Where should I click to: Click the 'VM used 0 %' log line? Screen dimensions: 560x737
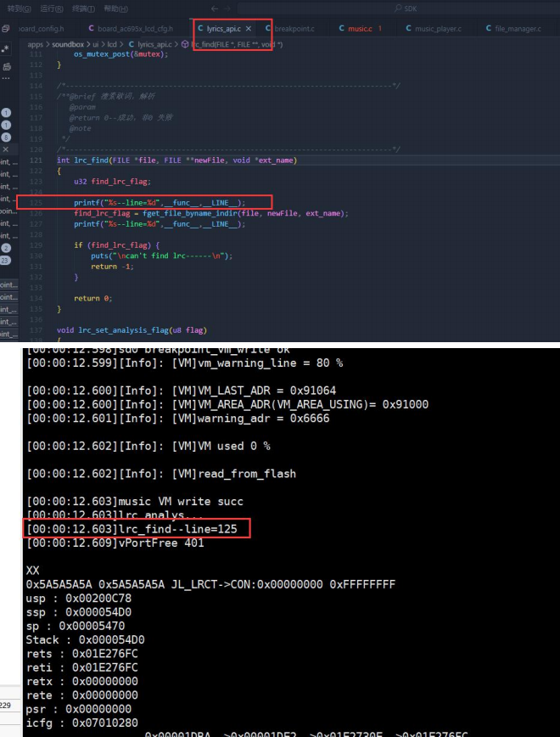[x=148, y=446]
